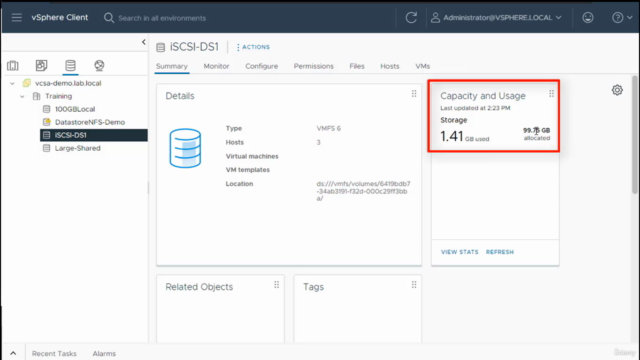
Task: Open the feedback smiley icon
Action: (x=588, y=18)
